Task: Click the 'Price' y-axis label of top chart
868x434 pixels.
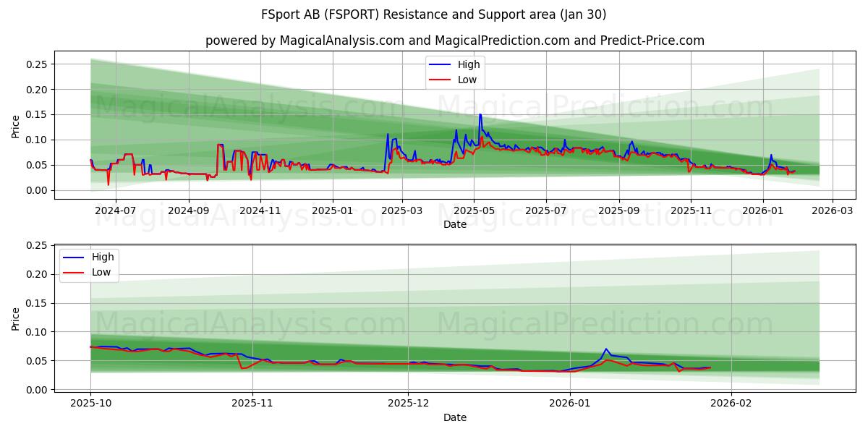Action: [16, 125]
